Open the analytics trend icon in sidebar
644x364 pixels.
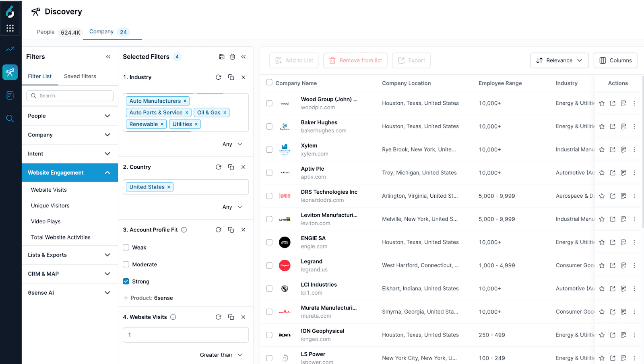[x=10, y=49]
